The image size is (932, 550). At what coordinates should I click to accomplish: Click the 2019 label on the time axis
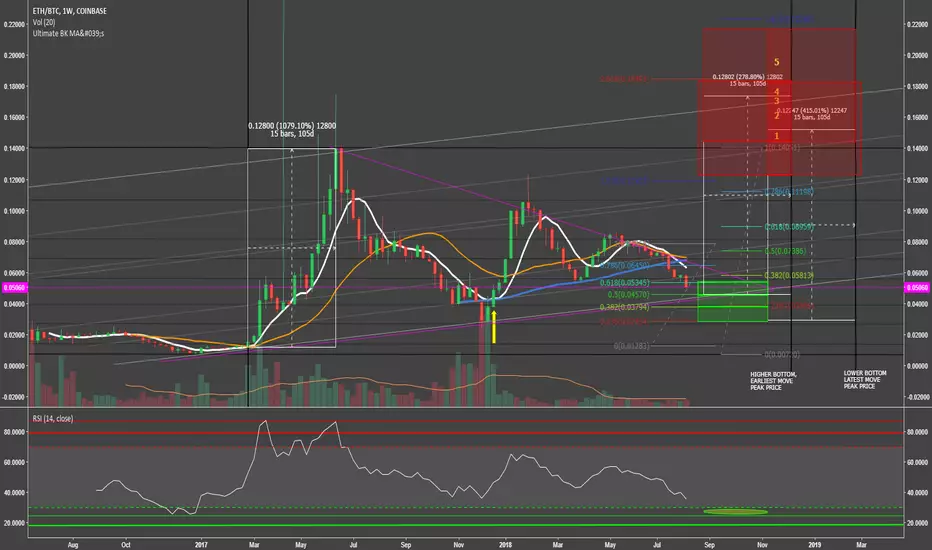(815, 544)
